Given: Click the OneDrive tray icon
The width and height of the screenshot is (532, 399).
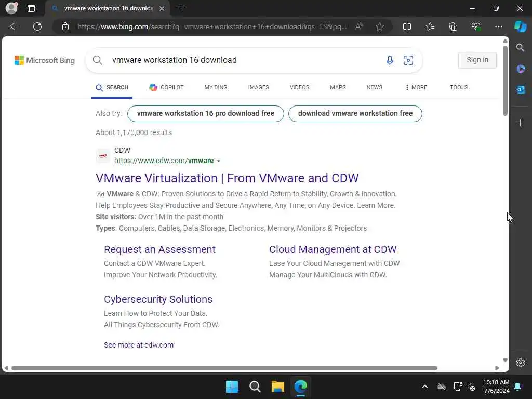Looking at the screenshot, I should tap(442, 387).
